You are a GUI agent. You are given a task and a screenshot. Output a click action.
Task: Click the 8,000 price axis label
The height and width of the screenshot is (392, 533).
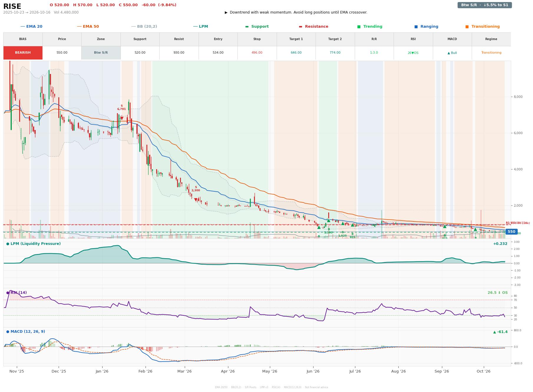(518, 97)
